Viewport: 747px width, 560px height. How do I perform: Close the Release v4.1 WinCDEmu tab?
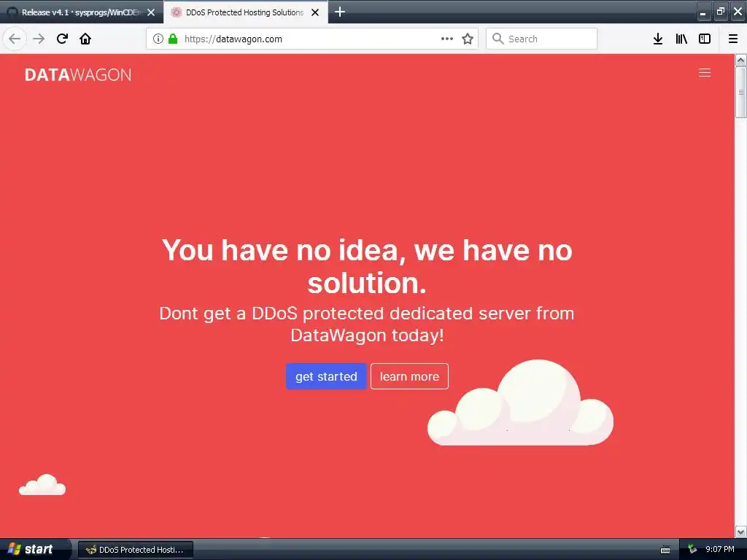pos(151,12)
